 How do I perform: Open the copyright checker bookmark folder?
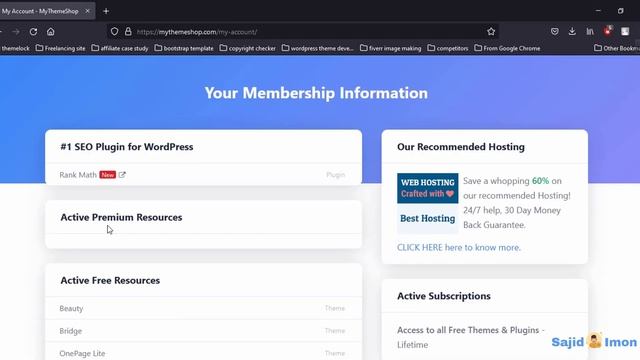(248, 48)
